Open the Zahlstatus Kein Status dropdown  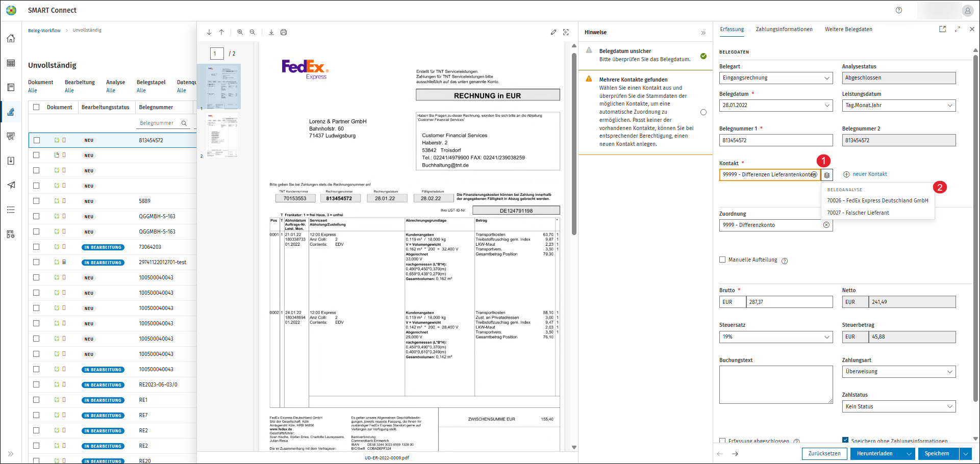click(x=899, y=406)
